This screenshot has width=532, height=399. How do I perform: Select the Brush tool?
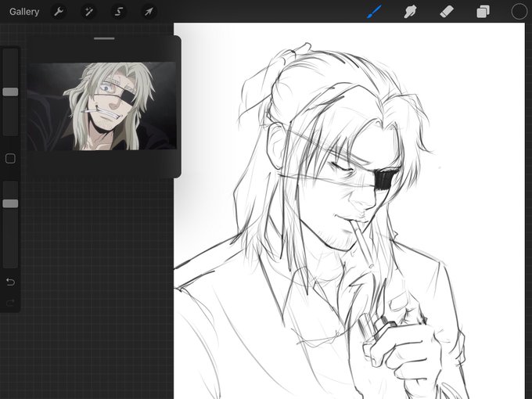(x=375, y=12)
